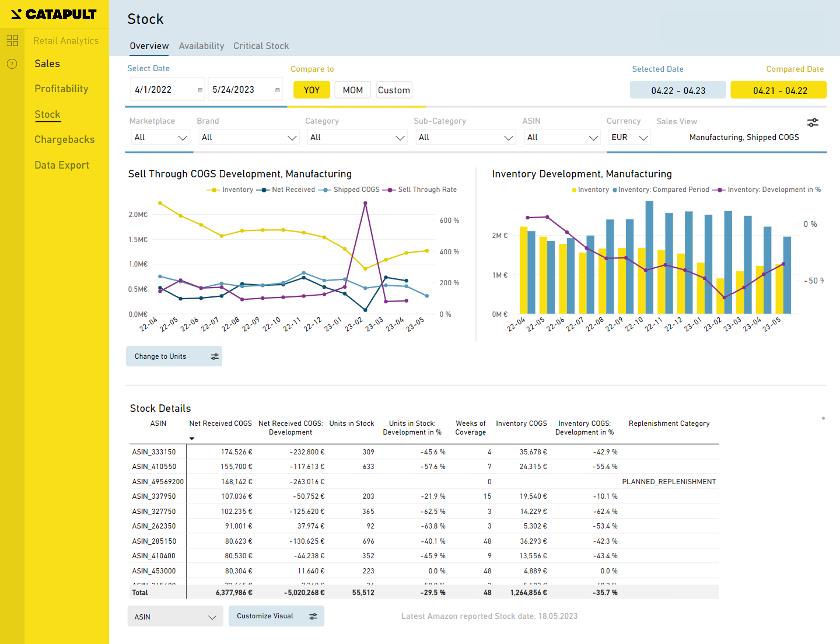Open calendar picker for end date 5/24/2023
This screenshot has width=840, height=644.
click(278, 90)
